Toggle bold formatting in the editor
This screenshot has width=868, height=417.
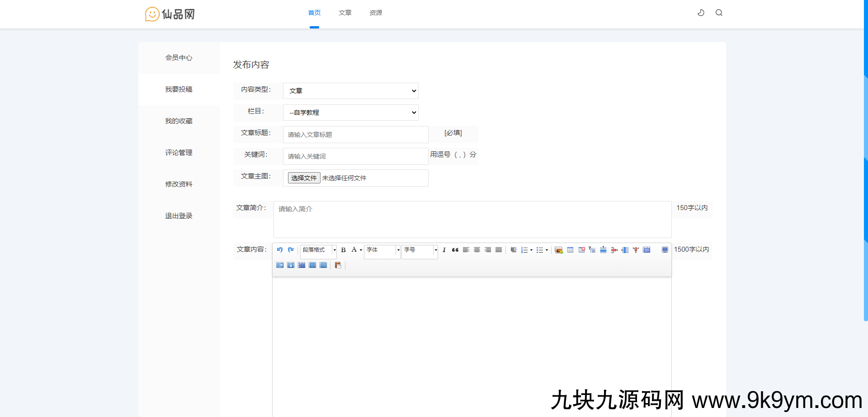343,250
